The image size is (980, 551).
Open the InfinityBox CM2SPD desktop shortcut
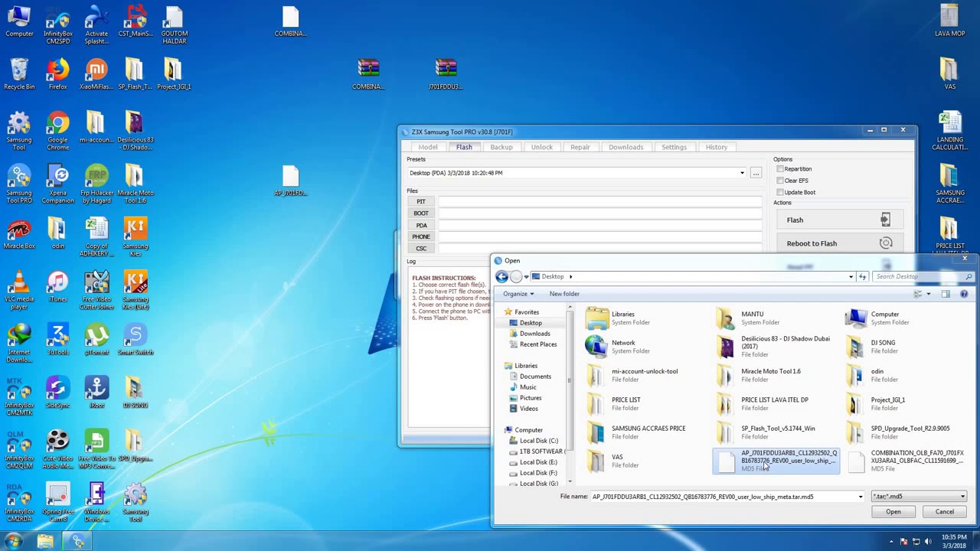pyautogui.click(x=57, y=24)
